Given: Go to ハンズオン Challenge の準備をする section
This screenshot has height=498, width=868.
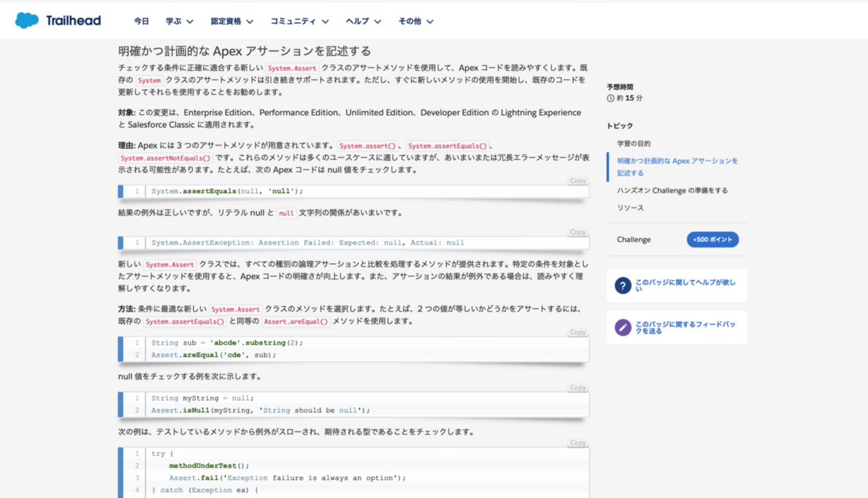Looking at the screenshot, I should (x=672, y=191).
